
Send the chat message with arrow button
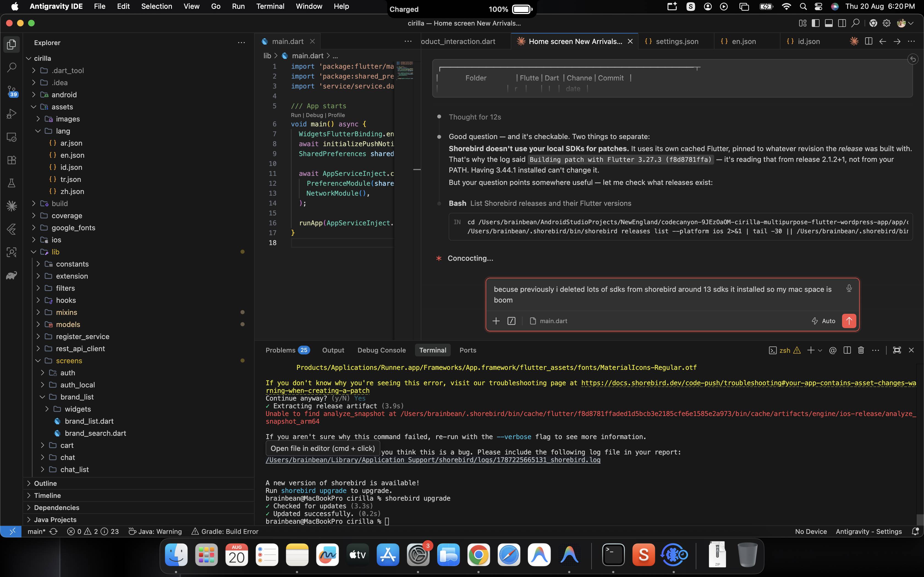click(849, 321)
